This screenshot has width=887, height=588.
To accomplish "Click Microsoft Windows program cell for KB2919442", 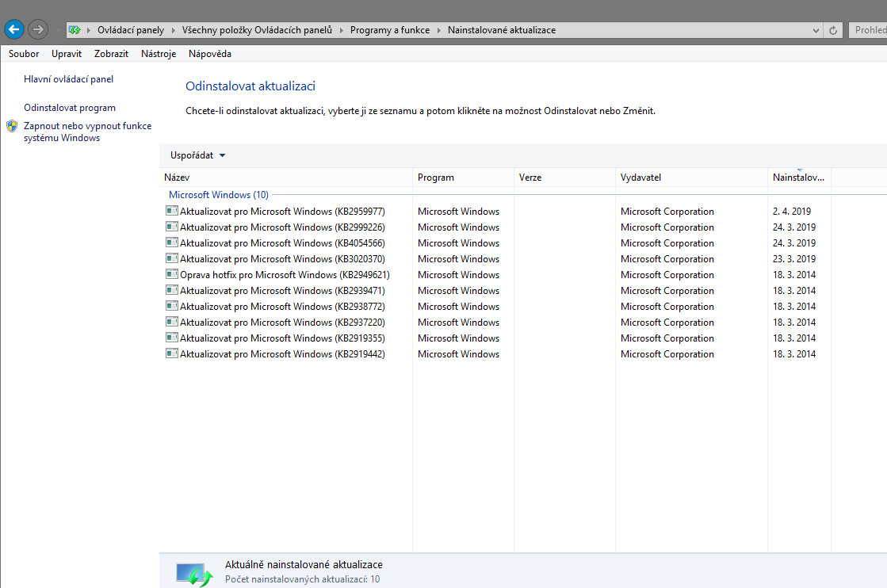I will [458, 353].
